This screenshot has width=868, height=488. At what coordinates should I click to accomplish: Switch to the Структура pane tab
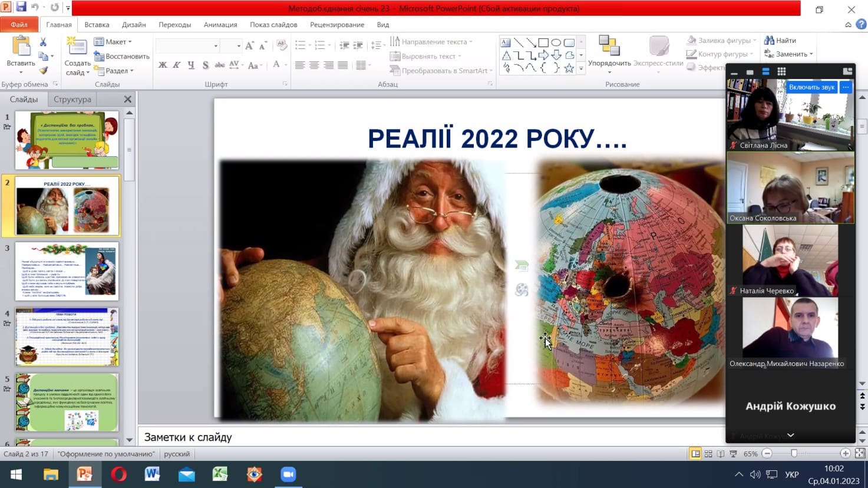[72, 99]
